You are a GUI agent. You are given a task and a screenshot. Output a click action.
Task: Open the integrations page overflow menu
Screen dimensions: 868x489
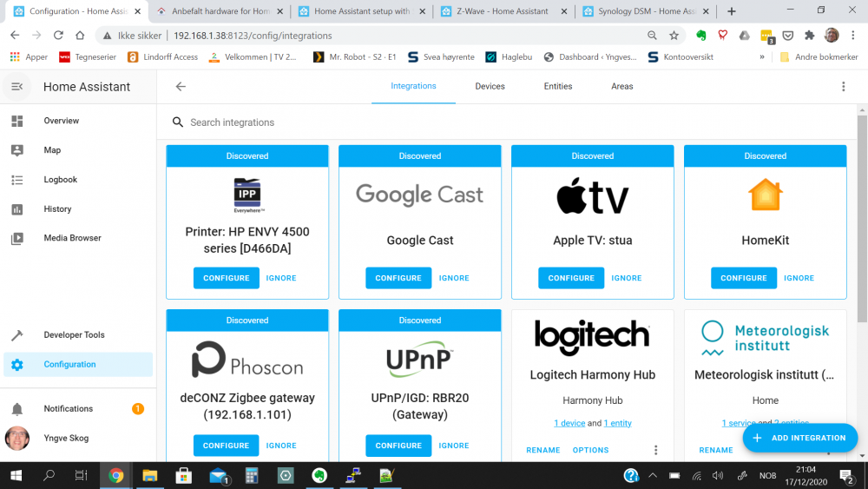pos(843,86)
